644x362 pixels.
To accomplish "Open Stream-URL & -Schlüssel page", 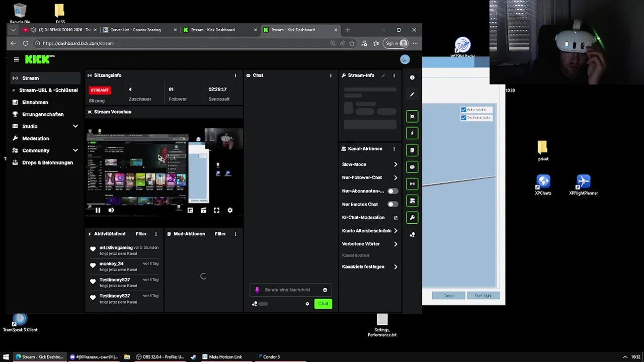I will (x=44, y=90).
